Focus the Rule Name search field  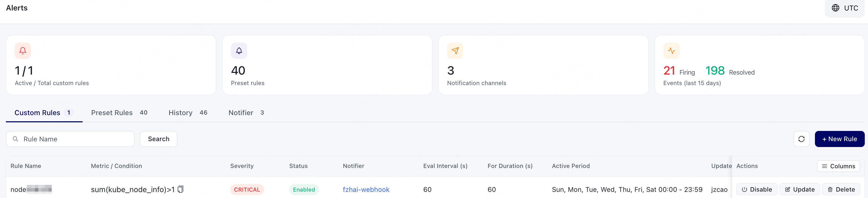coord(70,139)
